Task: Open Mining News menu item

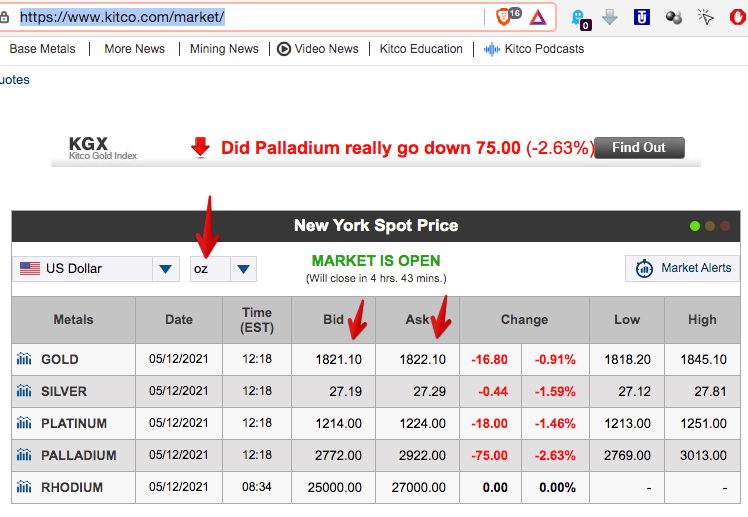Action: 224,49
